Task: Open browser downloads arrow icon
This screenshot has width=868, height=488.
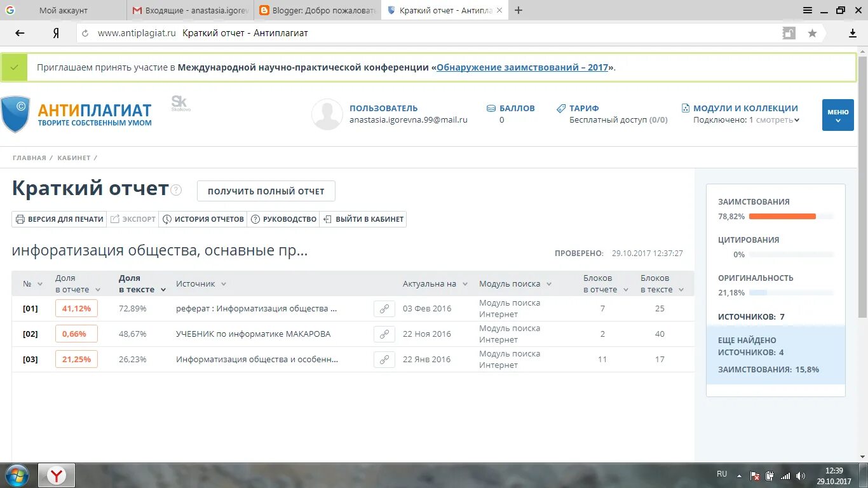Action: click(853, 33)
